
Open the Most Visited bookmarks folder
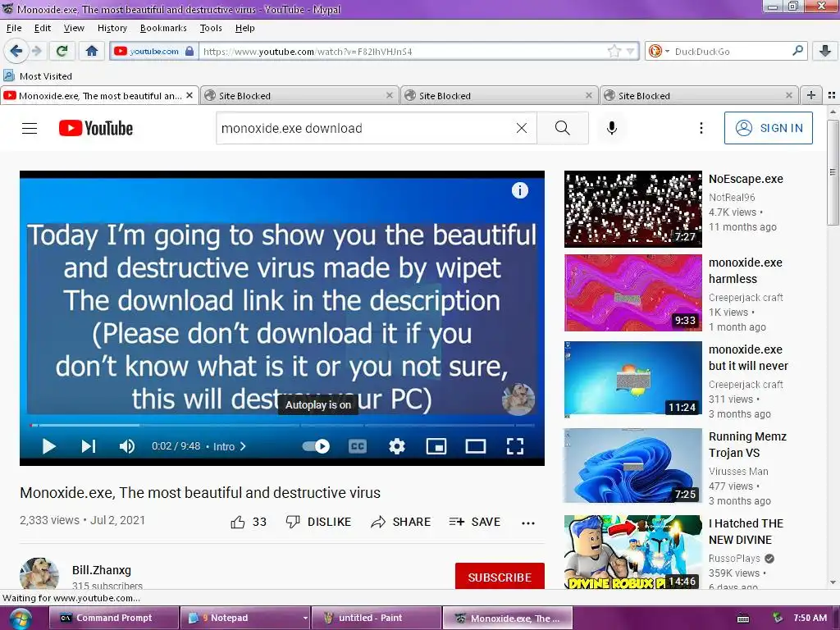[x=38, y=76]
